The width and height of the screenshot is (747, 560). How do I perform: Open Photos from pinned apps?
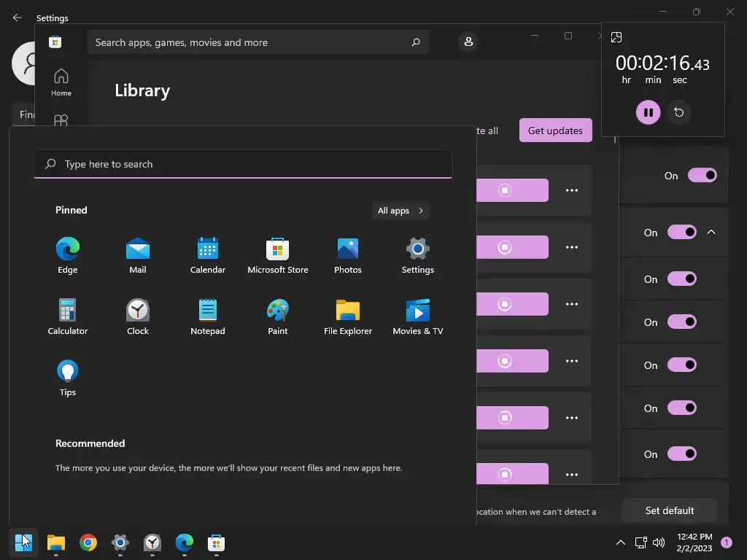[x=348, y=256]
